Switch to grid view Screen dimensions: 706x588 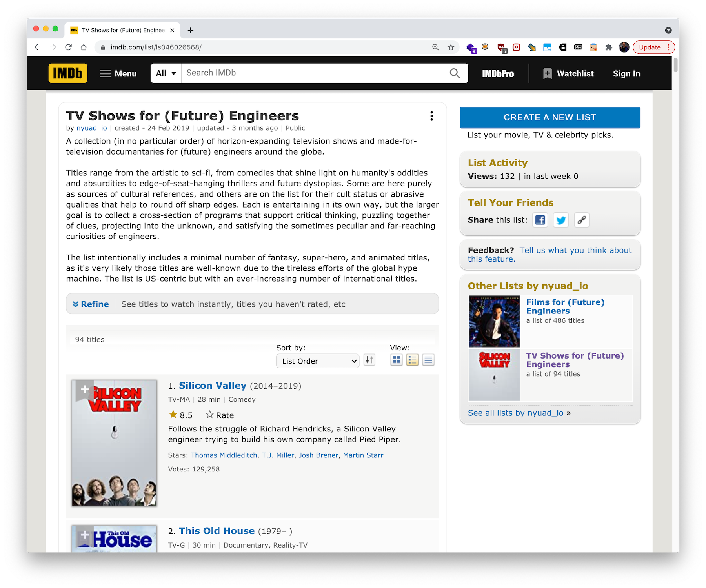(397, 360)
